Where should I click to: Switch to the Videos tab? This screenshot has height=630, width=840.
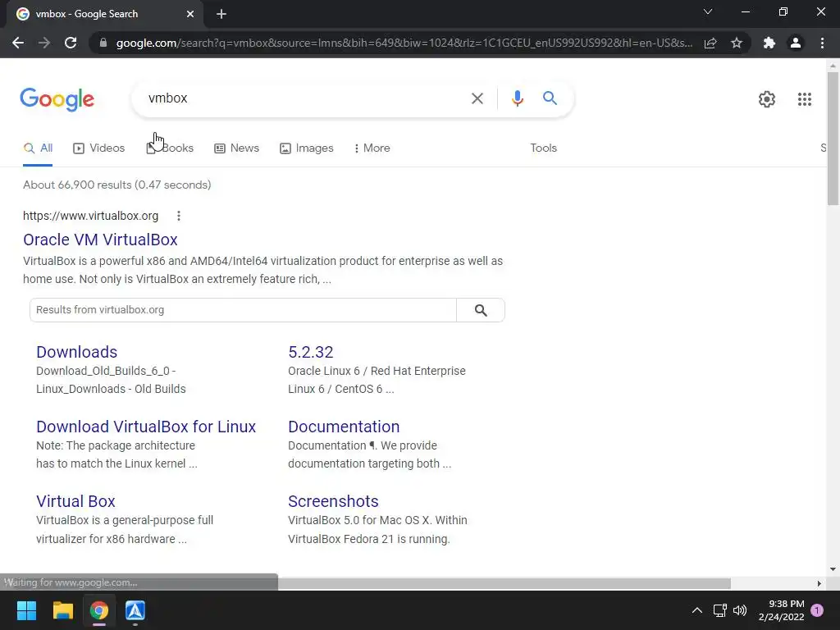point(99,148)
